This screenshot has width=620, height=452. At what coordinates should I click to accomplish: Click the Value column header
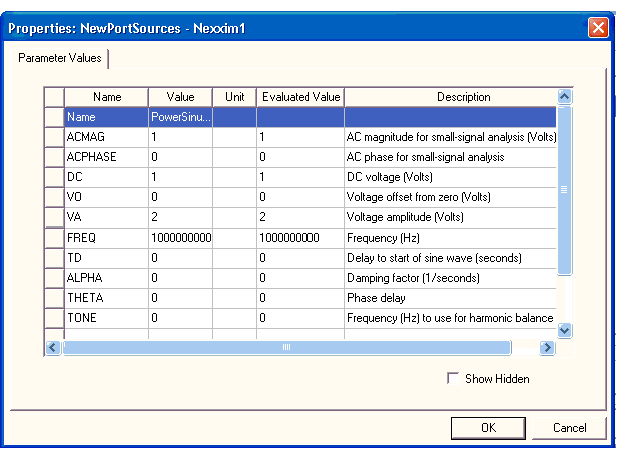point(180,97)
